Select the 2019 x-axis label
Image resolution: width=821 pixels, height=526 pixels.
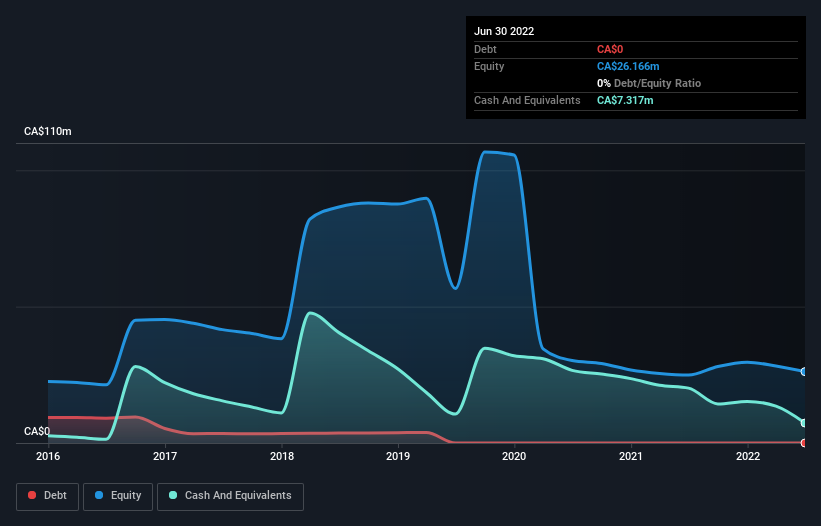398,456
